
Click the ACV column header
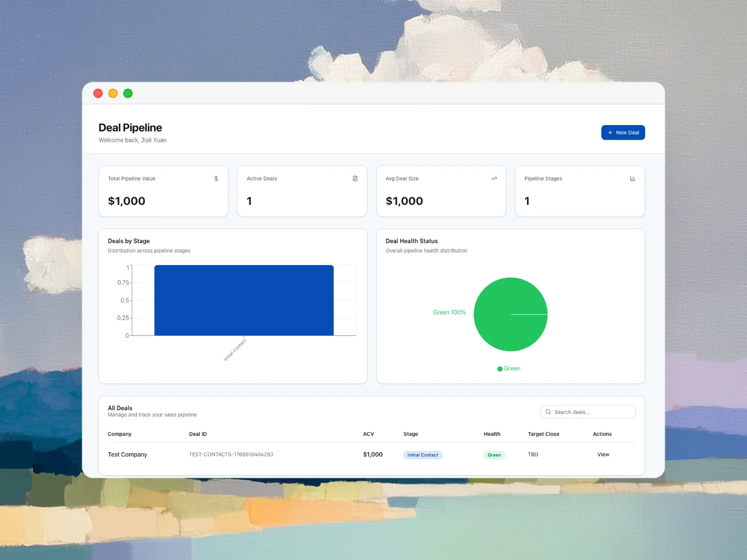coord(368,434)
